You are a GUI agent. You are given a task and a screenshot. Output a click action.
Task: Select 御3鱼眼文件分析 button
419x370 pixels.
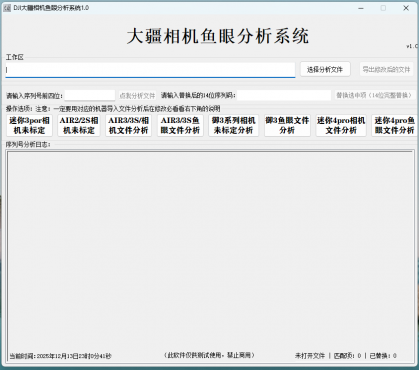287,125
